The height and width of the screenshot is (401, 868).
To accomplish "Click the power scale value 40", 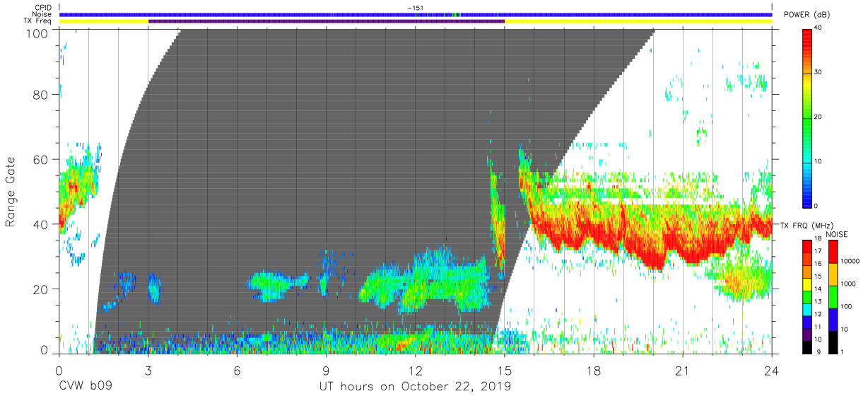I will (818, 28).
